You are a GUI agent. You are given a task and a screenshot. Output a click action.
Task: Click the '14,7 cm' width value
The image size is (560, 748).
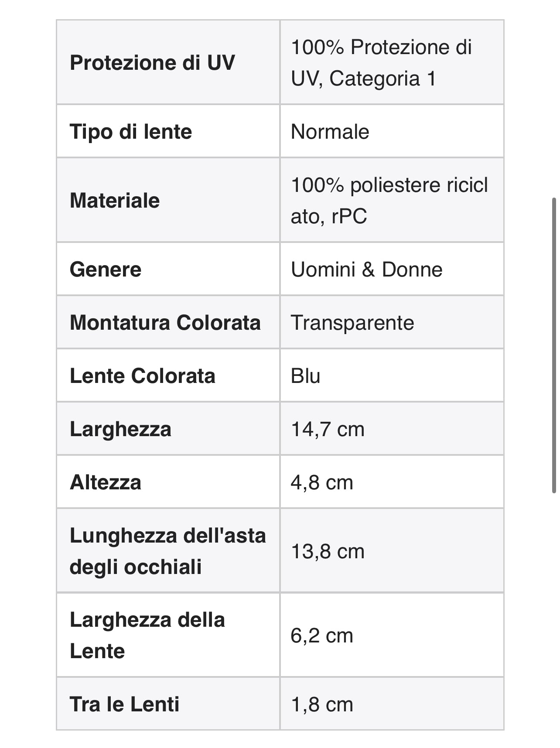[328, 429]
